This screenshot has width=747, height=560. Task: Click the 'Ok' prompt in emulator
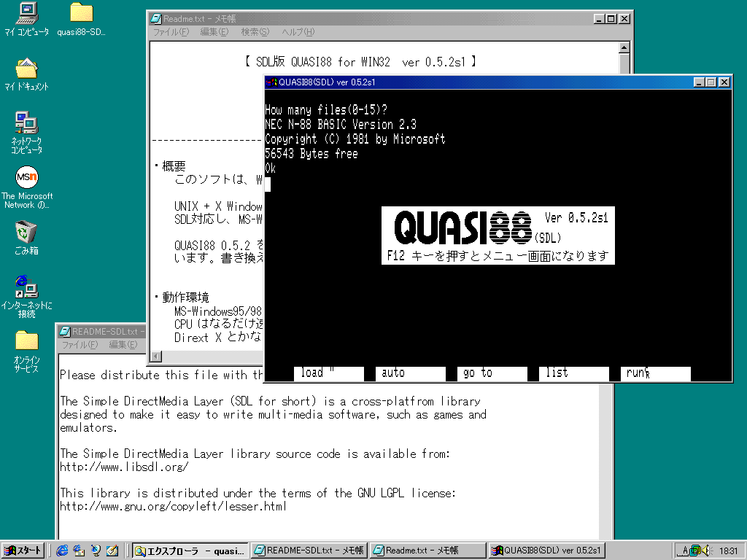[270, 168]
